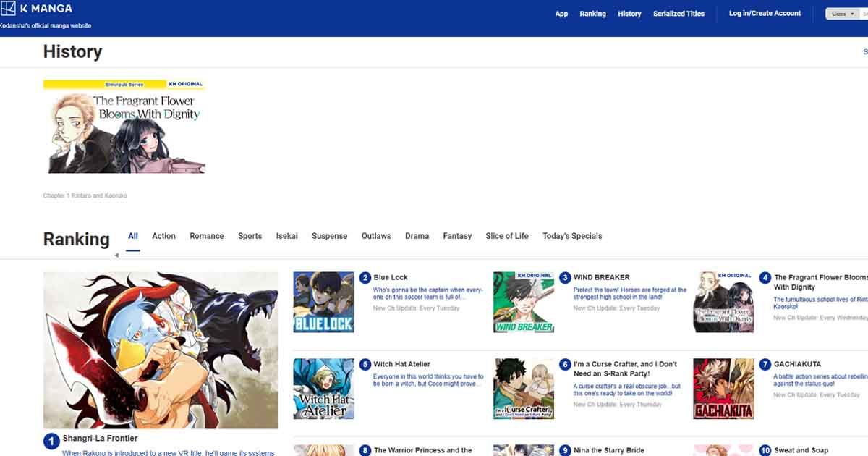Click rank 4 The Fragrant Flower Blooms title
This screenshot has width=868, height=456.
[820, 282]
